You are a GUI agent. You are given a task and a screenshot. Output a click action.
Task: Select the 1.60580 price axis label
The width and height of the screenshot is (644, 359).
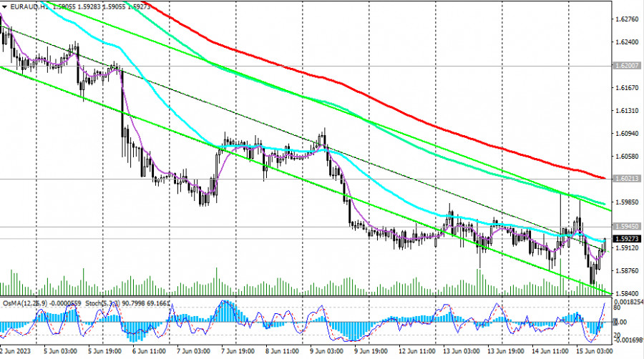[x=627, y=157]
